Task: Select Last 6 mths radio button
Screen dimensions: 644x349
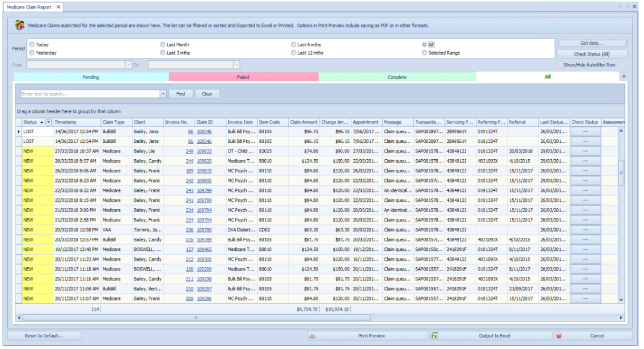Action: 293,45
